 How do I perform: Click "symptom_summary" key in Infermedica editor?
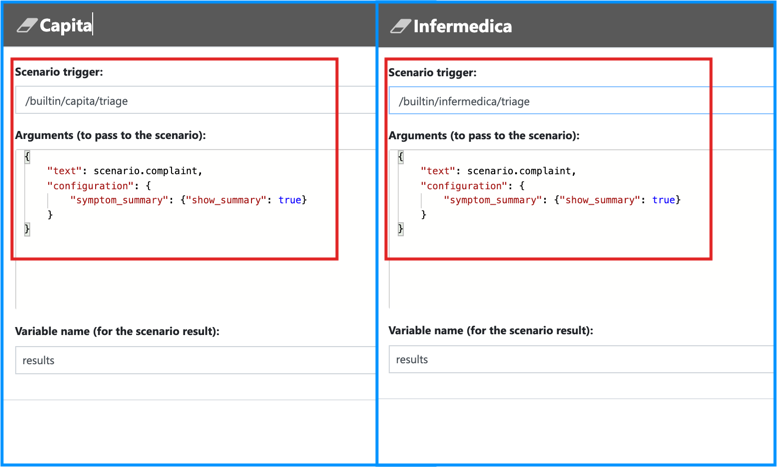tap(492, 200)
